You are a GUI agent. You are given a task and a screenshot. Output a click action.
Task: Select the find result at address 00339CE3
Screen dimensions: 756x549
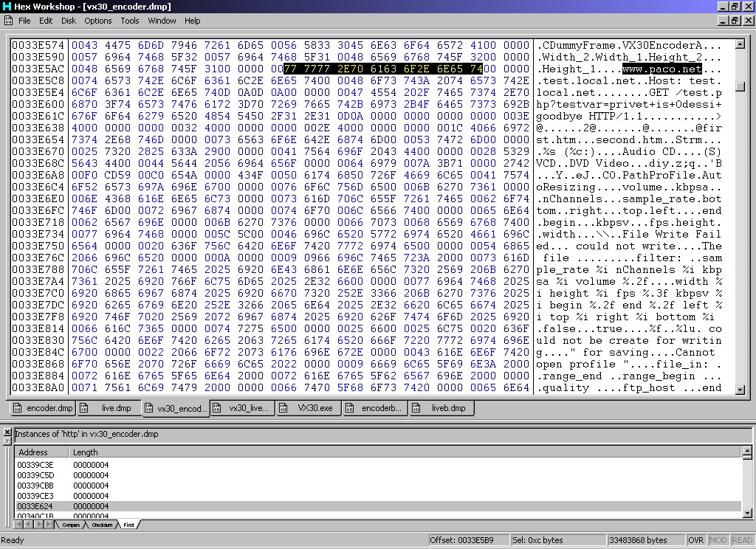[x=377, y=496]
